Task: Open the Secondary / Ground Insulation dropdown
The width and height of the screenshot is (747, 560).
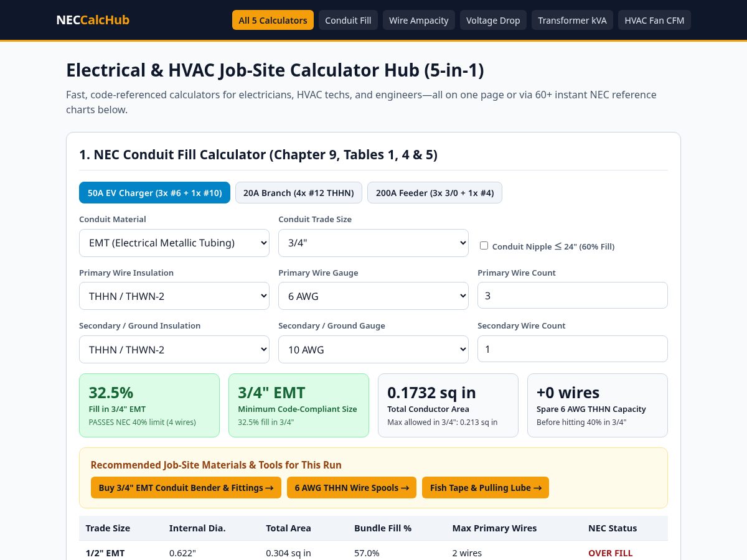Action: (x=174, y=350)
